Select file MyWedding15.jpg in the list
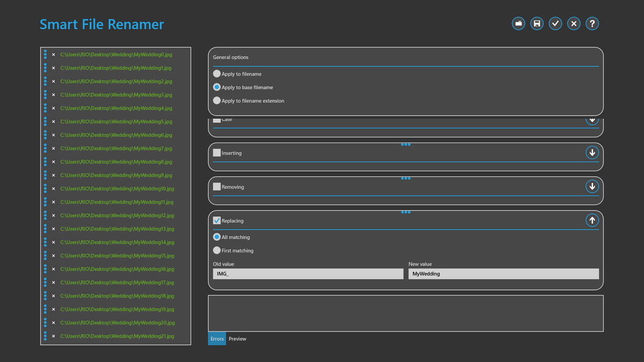 tap(117, 256)
